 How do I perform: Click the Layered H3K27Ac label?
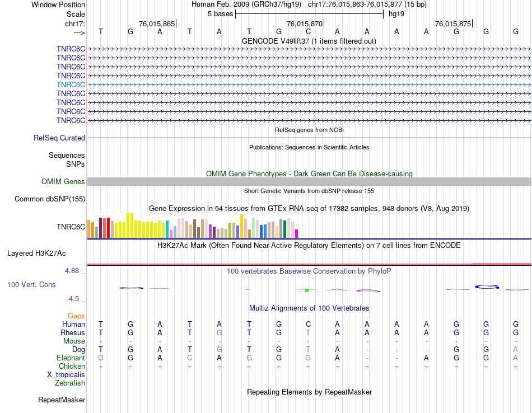(36, 254)
